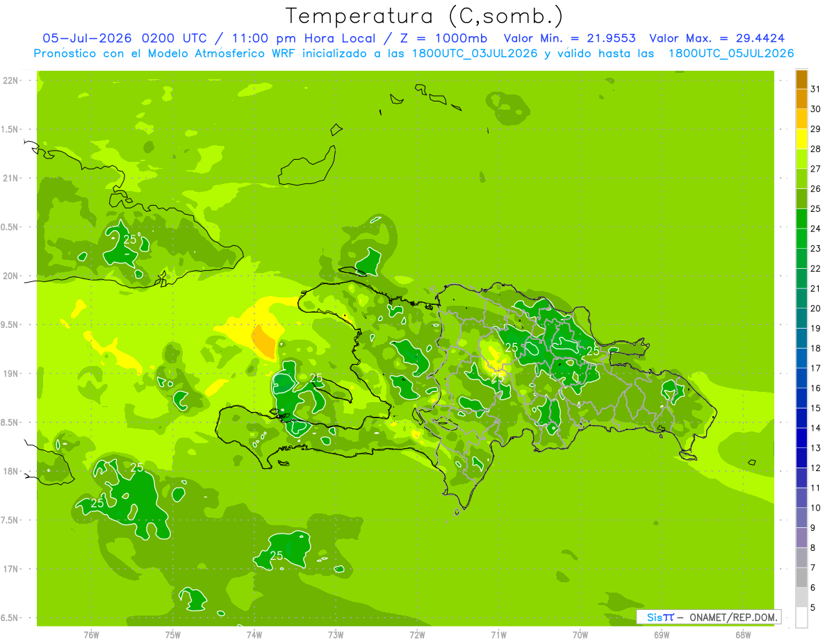The height and width of the screenshot is (644, 834).
Task: Click color scale value "20"
Action: coord(816,308)
